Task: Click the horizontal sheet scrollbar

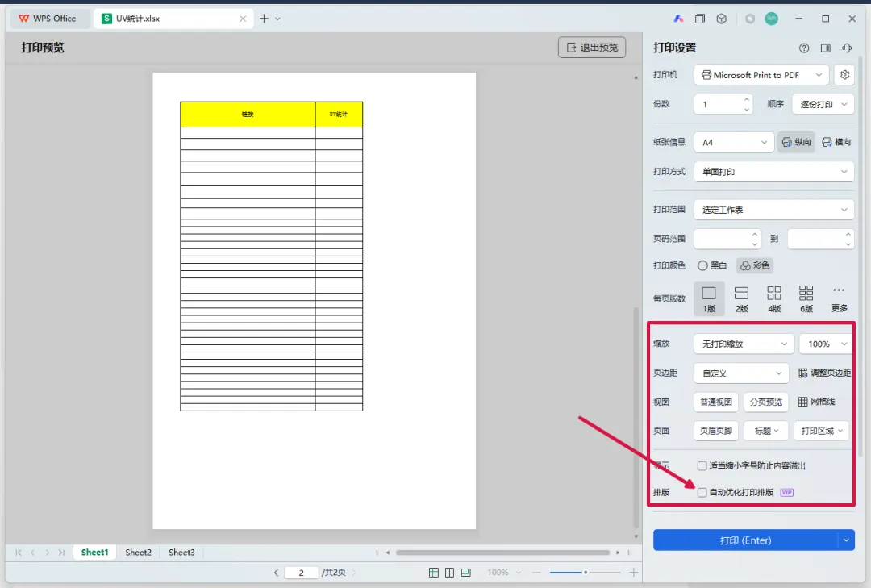Action: (502, 553)
